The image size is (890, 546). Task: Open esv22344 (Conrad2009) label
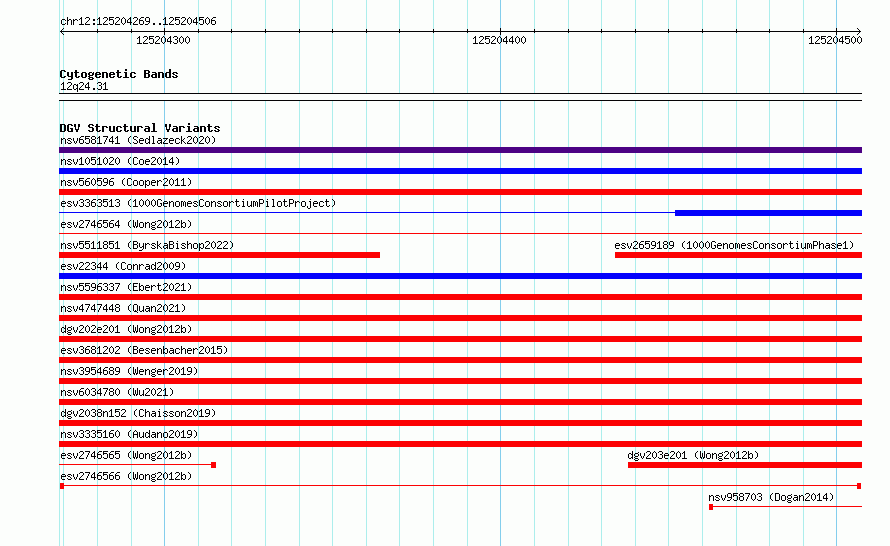123,266
